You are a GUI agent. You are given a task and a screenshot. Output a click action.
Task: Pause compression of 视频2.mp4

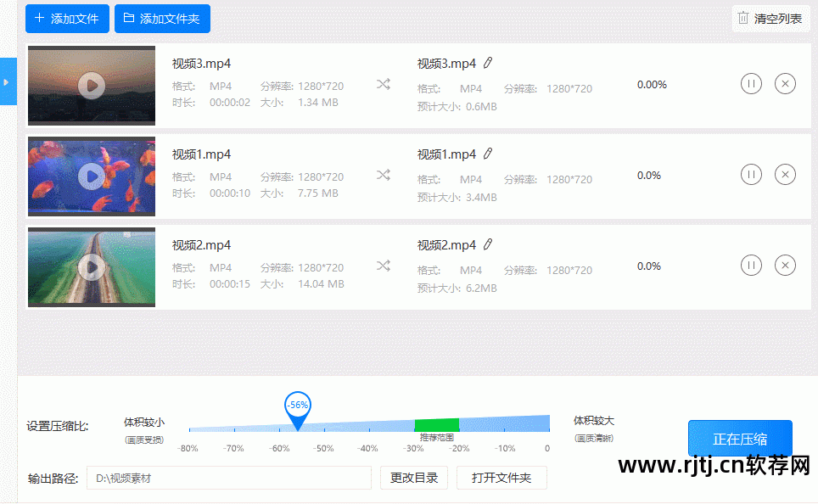[x=751, y=266]
